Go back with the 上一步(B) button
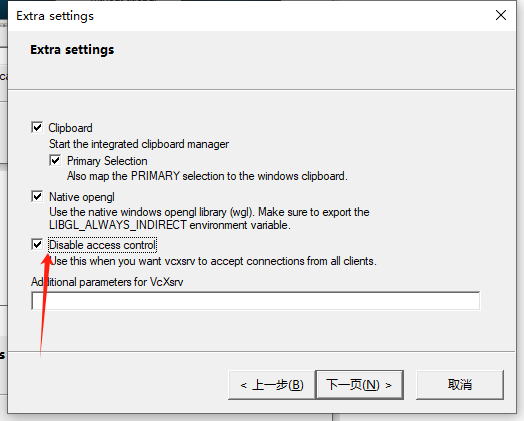Screen dimensions: 524x421 [271, 385]
